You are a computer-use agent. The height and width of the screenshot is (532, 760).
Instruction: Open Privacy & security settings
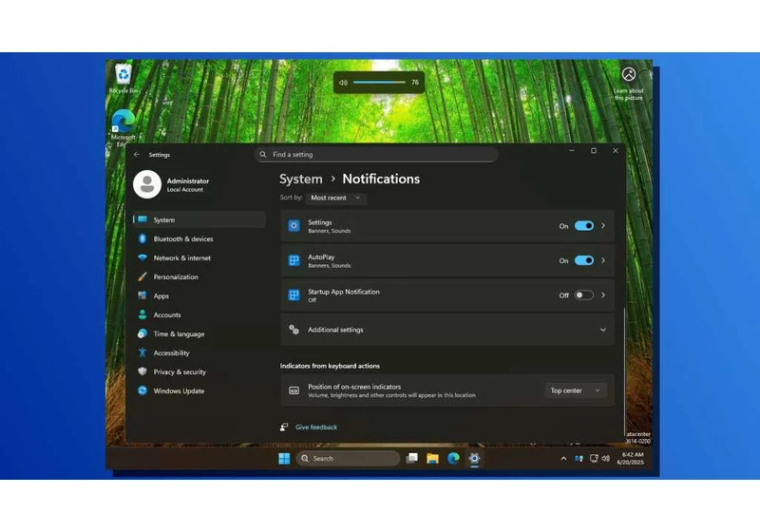[x=199, y=372]
